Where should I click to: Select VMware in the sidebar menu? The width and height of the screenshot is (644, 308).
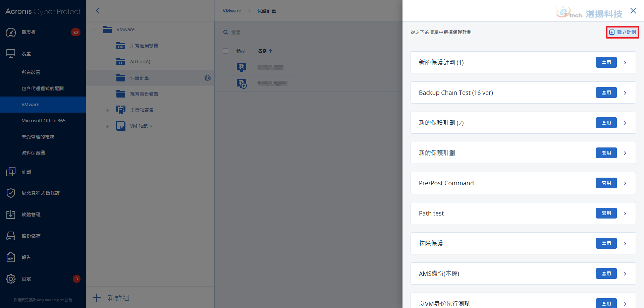click(43, 105)
